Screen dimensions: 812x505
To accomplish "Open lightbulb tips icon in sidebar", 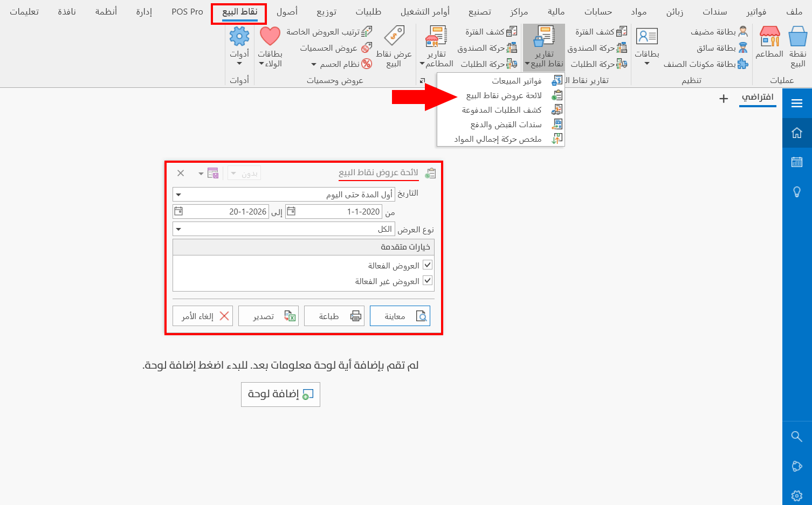I will 797,191.
